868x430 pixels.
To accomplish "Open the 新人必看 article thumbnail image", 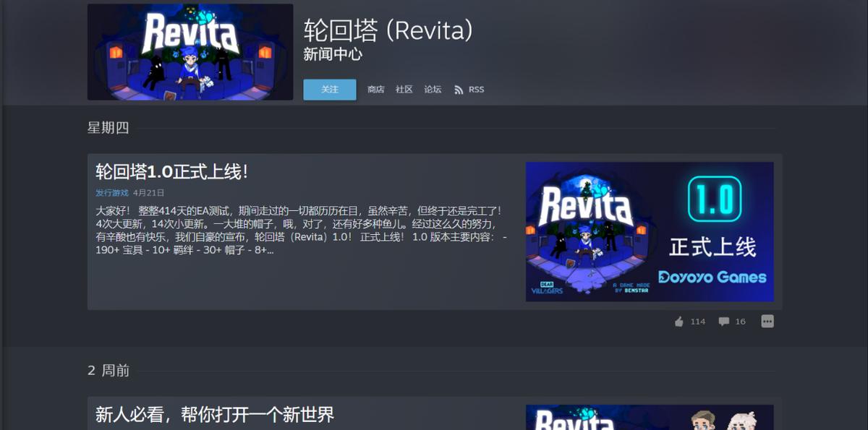I will click(x=650, y=418).
